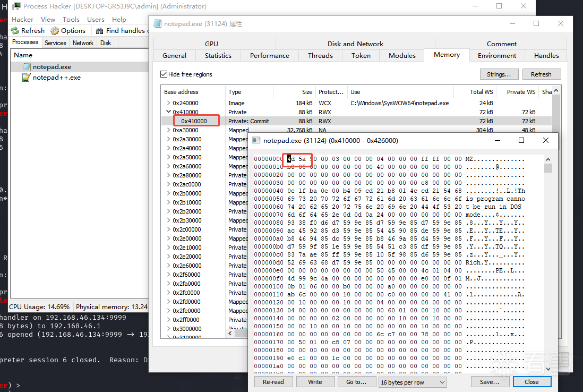Open the Help menu

[x=119, y=19]
